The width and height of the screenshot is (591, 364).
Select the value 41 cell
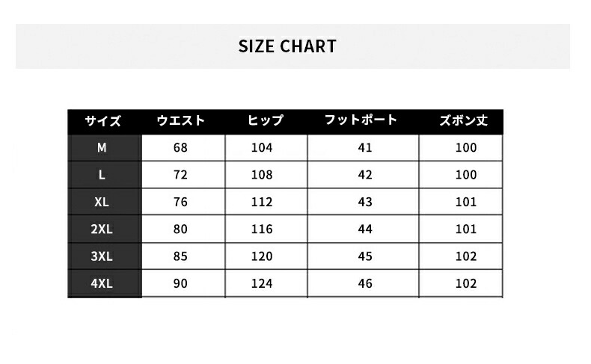pyautogui.click(x=365, y=148)
